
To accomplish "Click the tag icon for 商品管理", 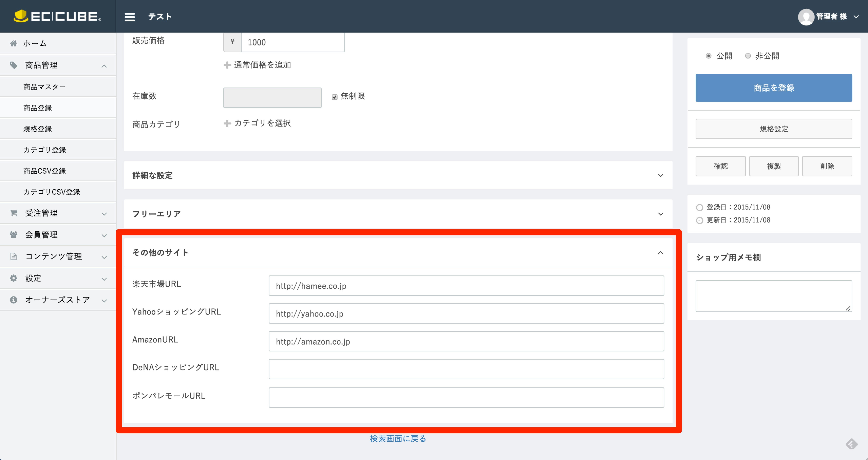I will point(13,65).
